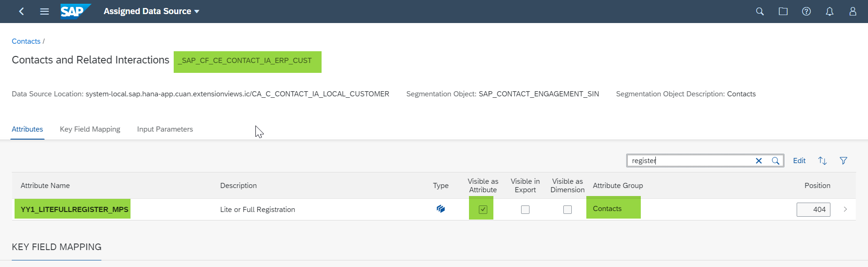Follow the Contacts breadcrumb link
868x267 pixels.
26,41
